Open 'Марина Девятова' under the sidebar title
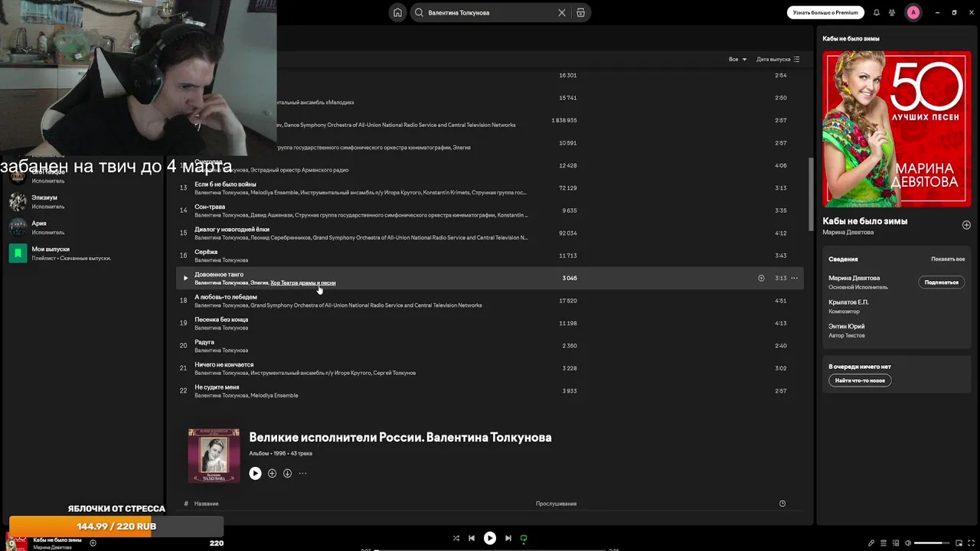Image resolution: width=980 pixels, height=551 pixels. click(848, 232)
